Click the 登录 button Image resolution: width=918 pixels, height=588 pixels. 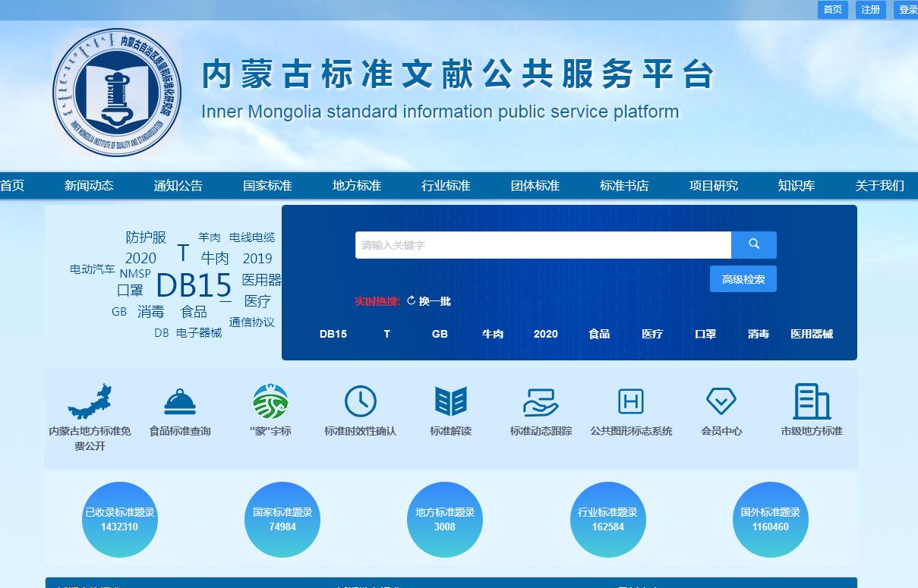(907, 10)
